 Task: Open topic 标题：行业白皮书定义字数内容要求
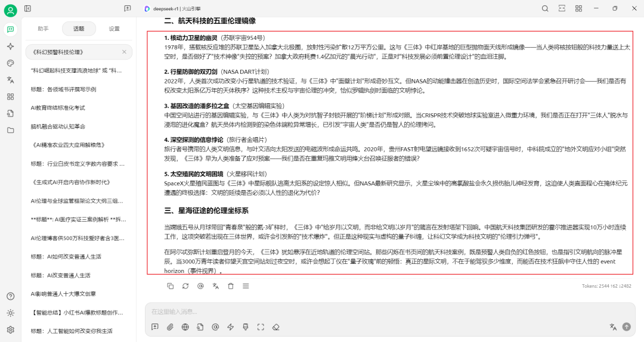(79, 164)
